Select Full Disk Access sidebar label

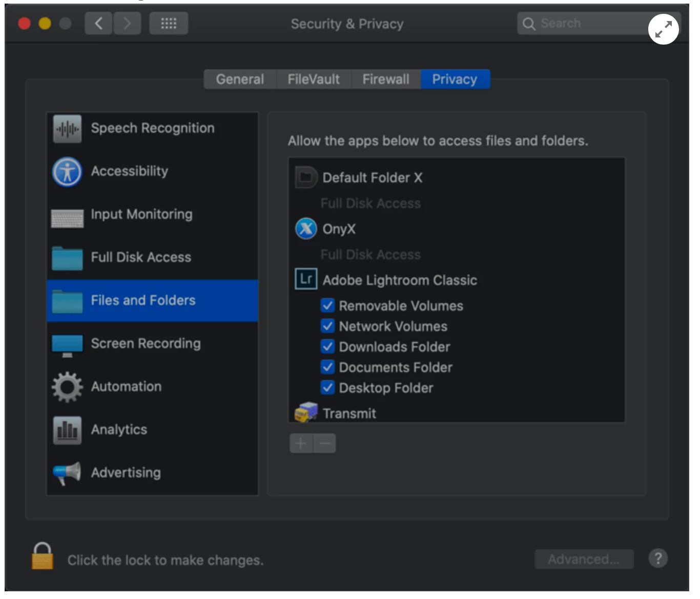tap(141, 257)
